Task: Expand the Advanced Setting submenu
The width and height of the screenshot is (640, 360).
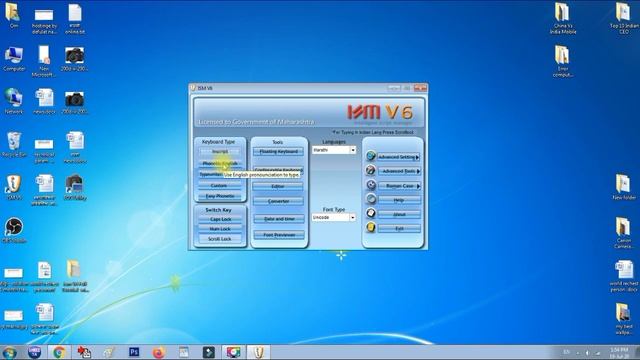Action: (x=399, y=157)
